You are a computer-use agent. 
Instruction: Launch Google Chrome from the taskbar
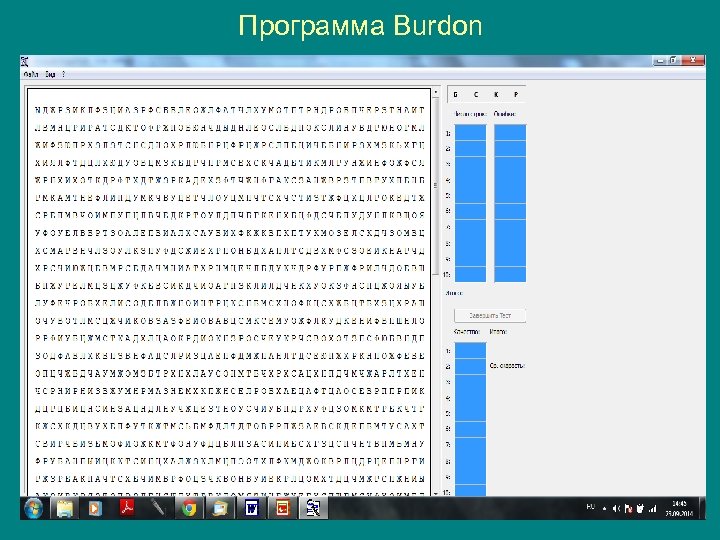(x=189, y=508)
